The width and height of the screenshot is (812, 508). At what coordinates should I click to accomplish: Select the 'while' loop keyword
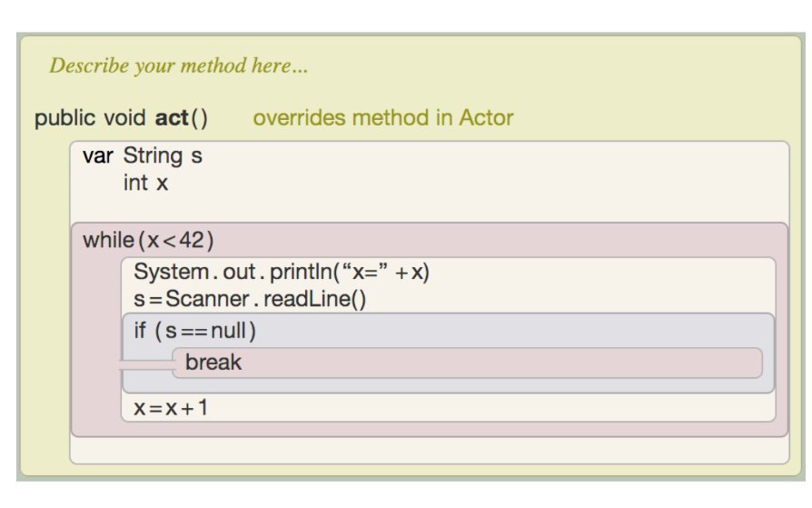click(108, 241)
